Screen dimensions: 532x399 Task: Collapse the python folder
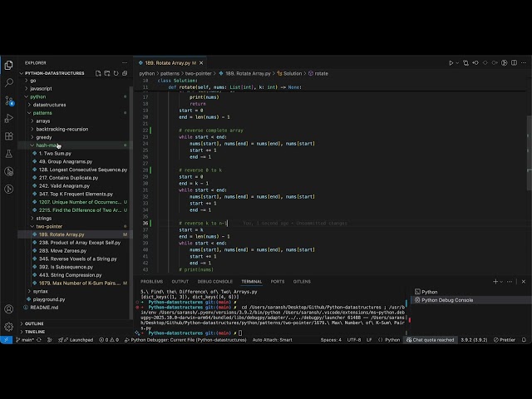pyautogui.click(x=76, y=96)
